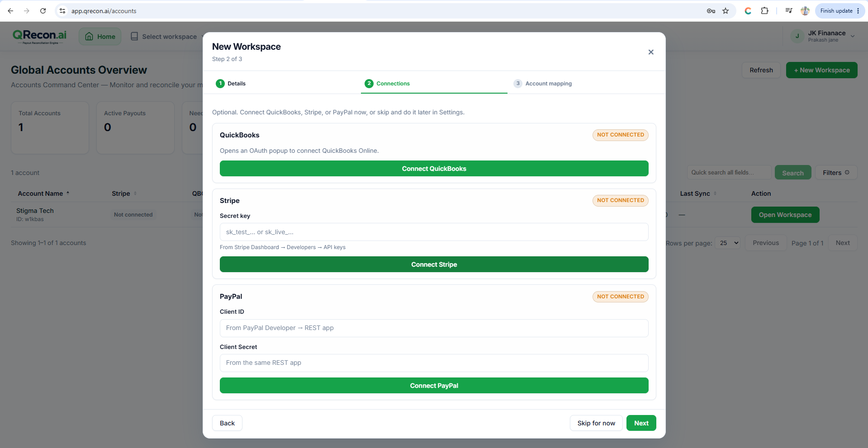Click the Not connected Stripe status for Stigma Tech

133,215
